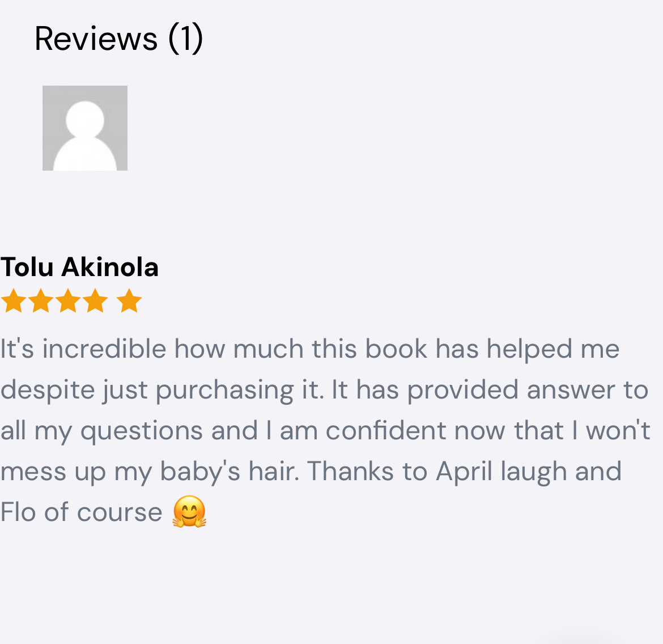Click the fourth rating star
This screenshot has width=663, height=644.
click(x=95, y=301)
